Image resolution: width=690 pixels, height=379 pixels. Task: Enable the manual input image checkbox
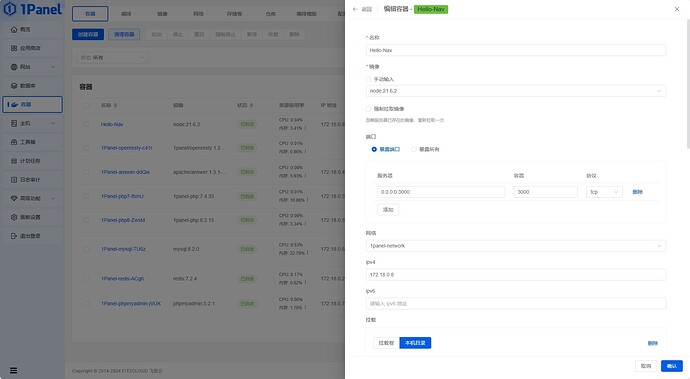pyautogui.click(x=368, y=79)
